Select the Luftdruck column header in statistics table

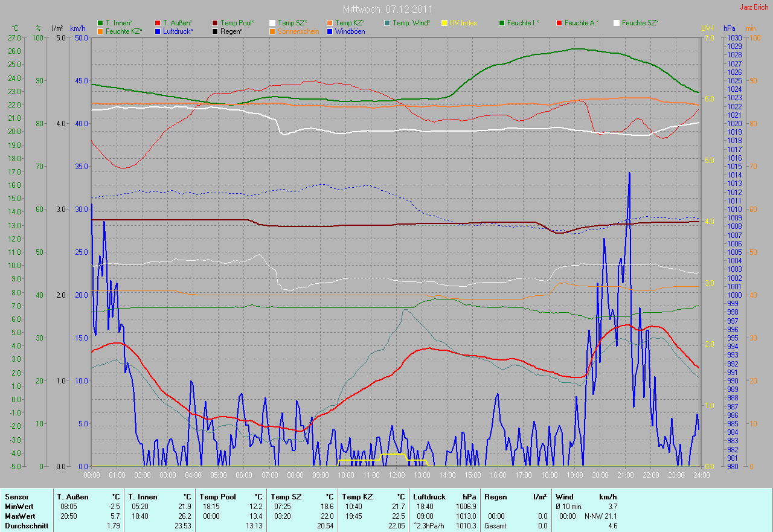pyautogui.click(x=429, y=497)
